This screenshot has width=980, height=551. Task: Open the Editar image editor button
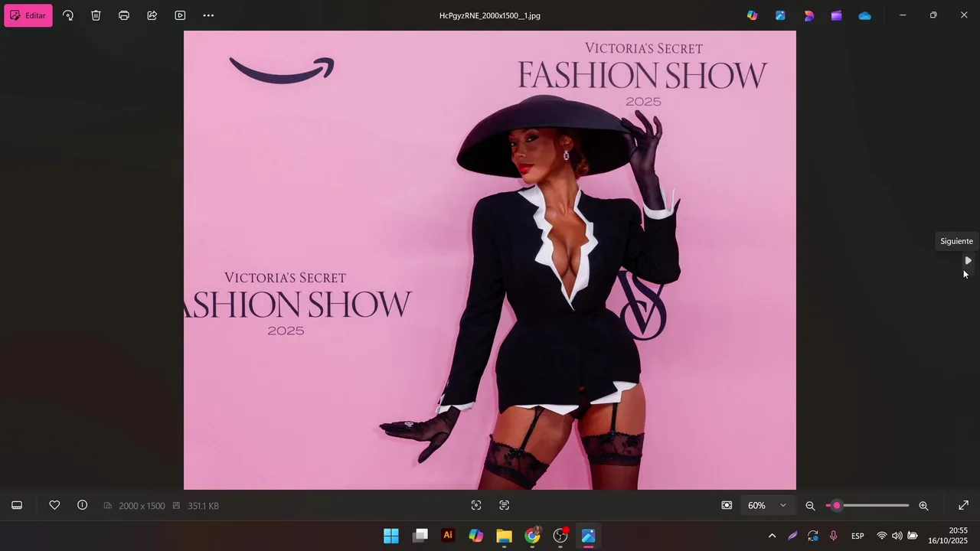[x=28, y=15]
